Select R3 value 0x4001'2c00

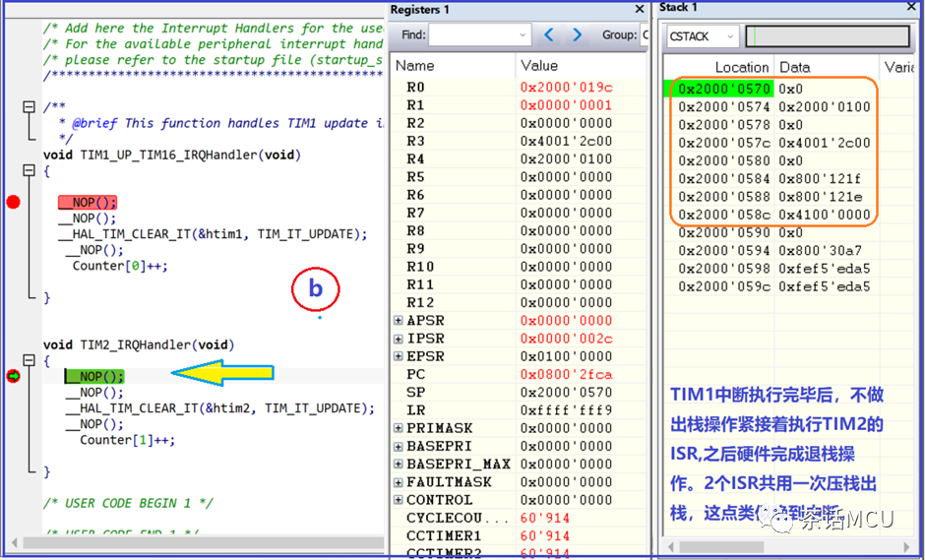click(567, 141)
